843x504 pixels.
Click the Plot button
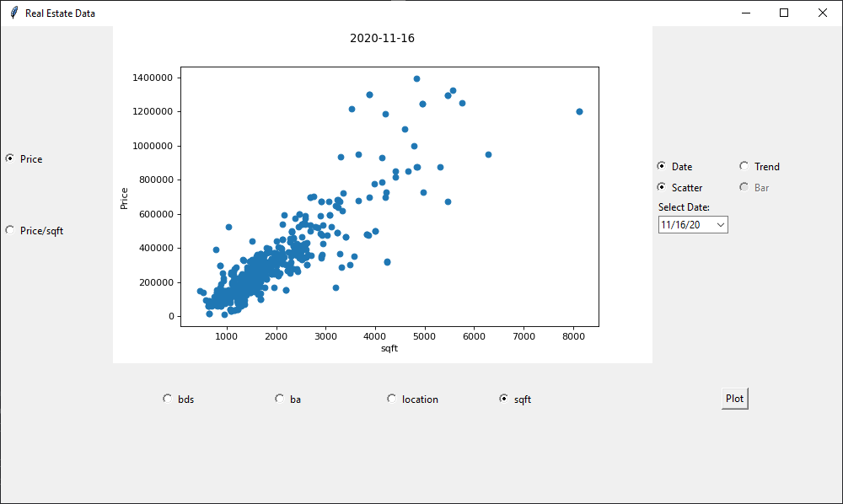(733, 398)
